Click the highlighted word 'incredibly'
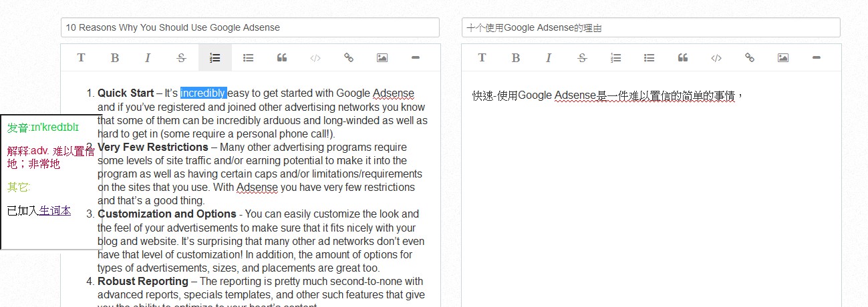 click(203, 93)
